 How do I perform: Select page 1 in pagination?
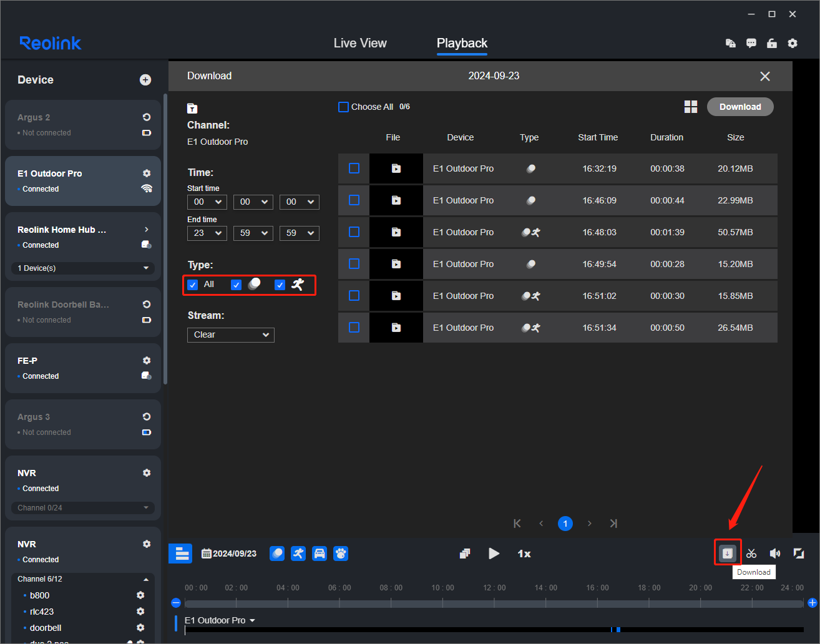point(565,524)
